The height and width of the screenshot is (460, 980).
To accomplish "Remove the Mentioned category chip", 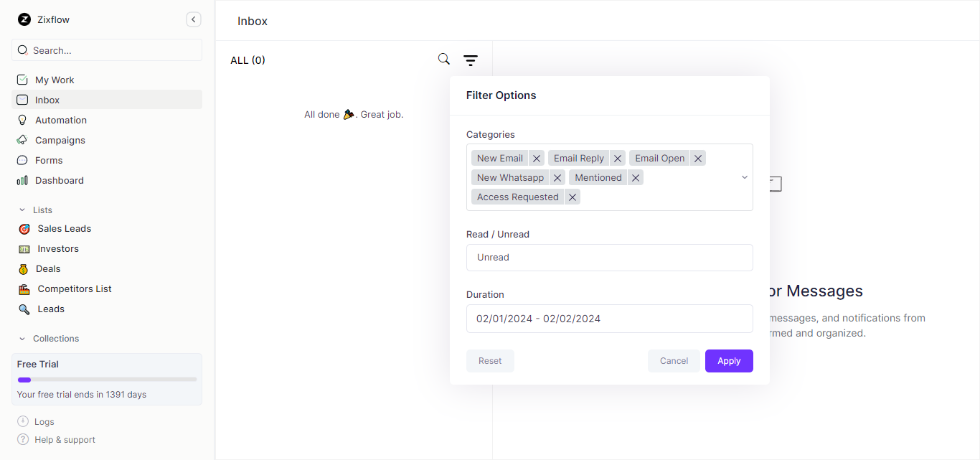I will [x=635, y=177].
